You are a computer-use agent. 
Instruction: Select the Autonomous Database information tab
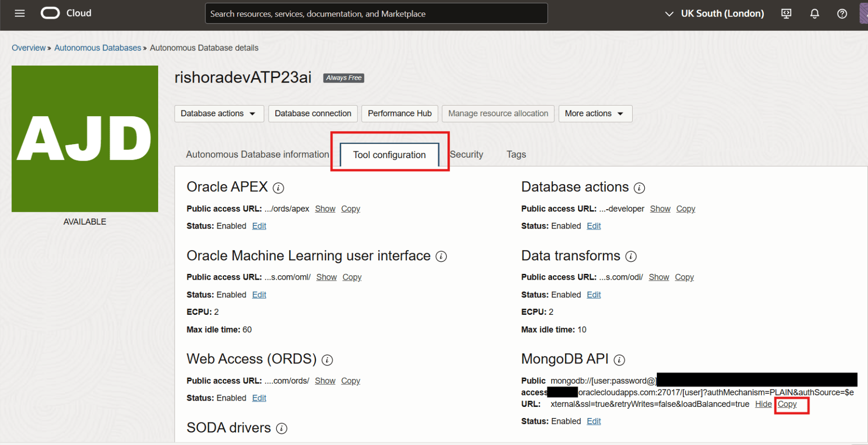pos(257,155)
